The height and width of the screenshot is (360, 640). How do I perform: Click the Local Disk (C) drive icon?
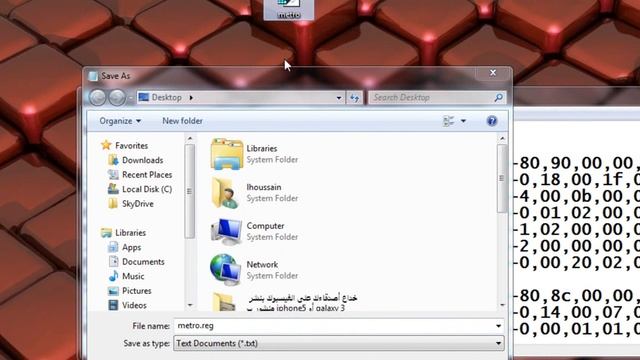coord(113,189)
